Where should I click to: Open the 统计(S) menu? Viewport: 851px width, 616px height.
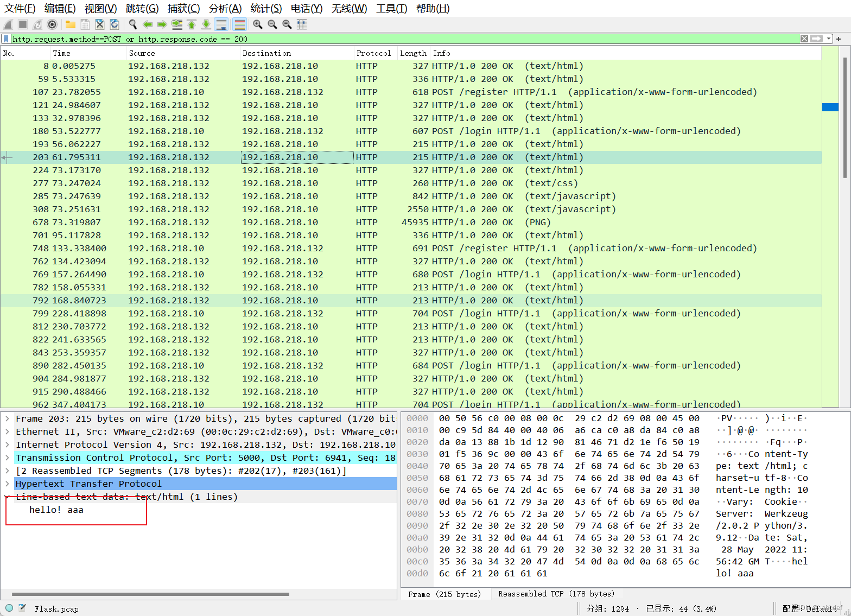[266, 8]
